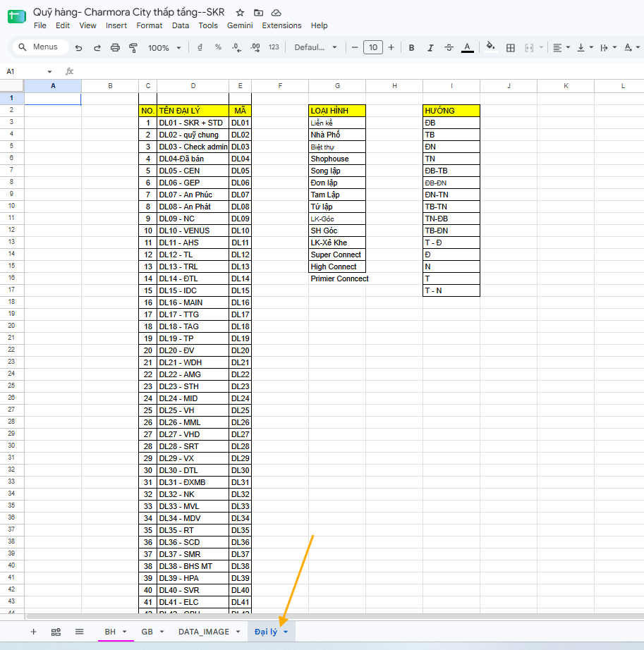The width and height of the screenshot is (644, 650).
Task: Open the File menu
Action: (40, 25)
